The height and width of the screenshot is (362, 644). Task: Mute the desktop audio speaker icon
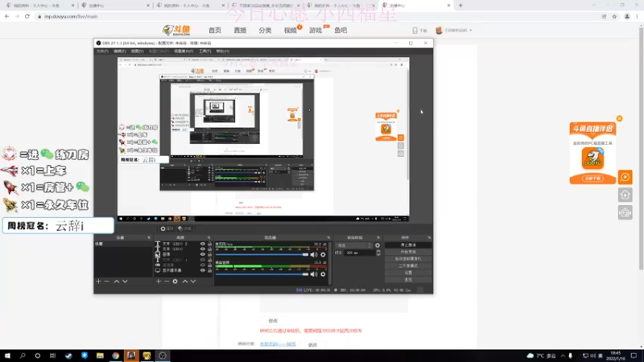[314, 274]
